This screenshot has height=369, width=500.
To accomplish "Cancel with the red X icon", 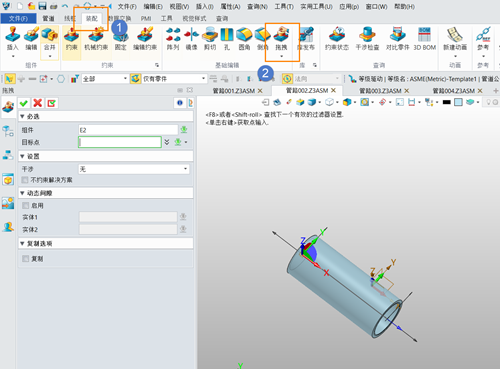I will pos(38,103).
